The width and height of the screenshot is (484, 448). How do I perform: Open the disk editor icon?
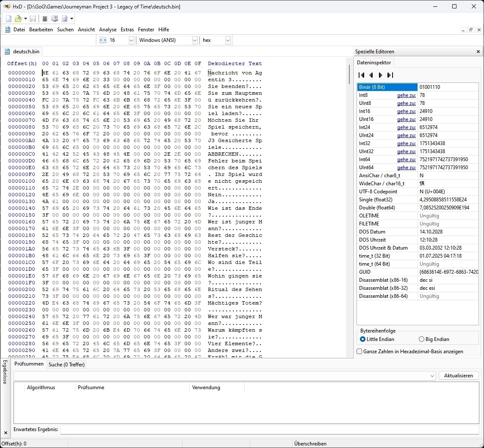pyautogui.click(x=55, y=19)
